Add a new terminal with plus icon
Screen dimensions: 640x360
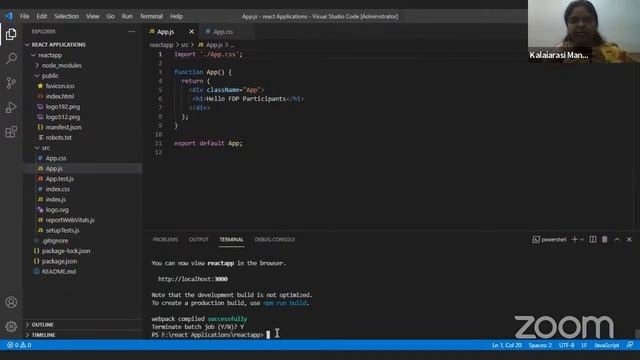point(574,240)
